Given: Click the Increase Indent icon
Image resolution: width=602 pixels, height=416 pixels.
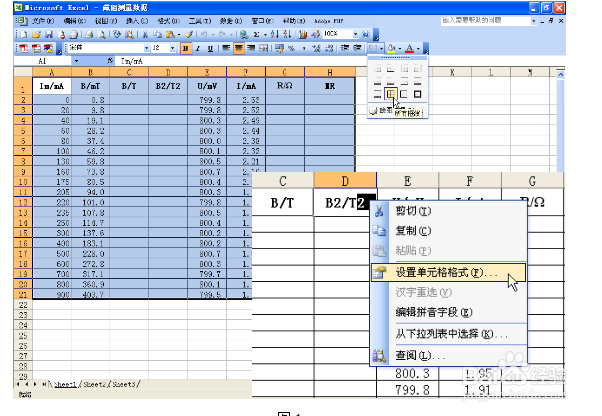Looking at the screenshot, I should tap(357, 48).
